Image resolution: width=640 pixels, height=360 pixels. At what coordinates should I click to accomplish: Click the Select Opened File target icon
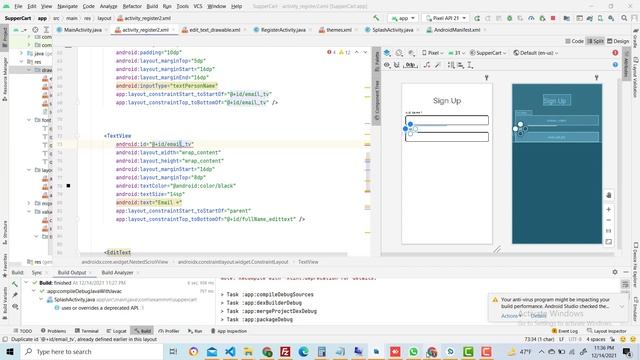pos(36,30)
